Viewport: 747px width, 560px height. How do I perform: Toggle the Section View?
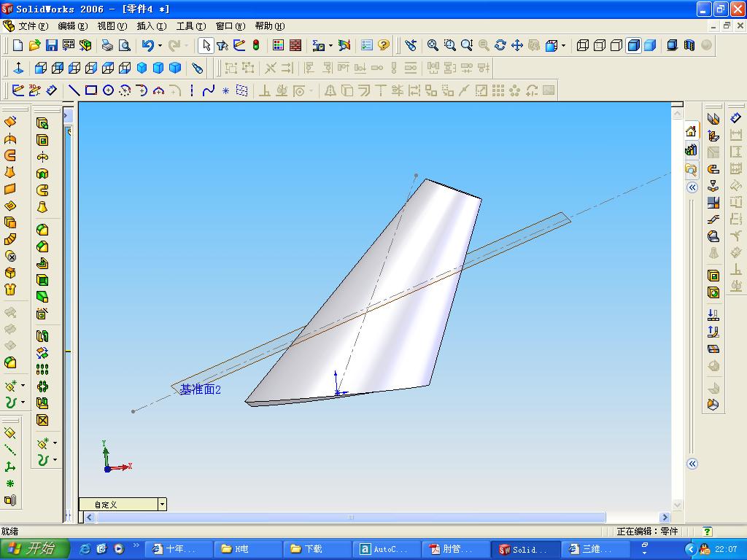click(689, 45)
